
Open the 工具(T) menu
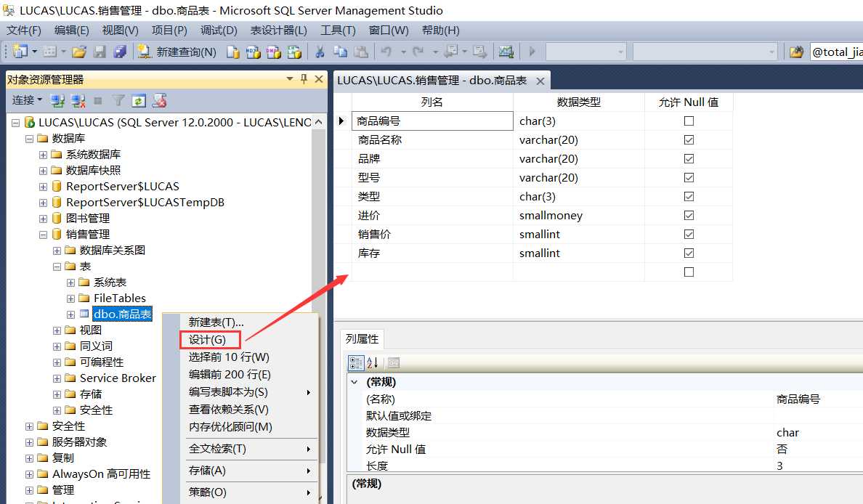(338, 31)
